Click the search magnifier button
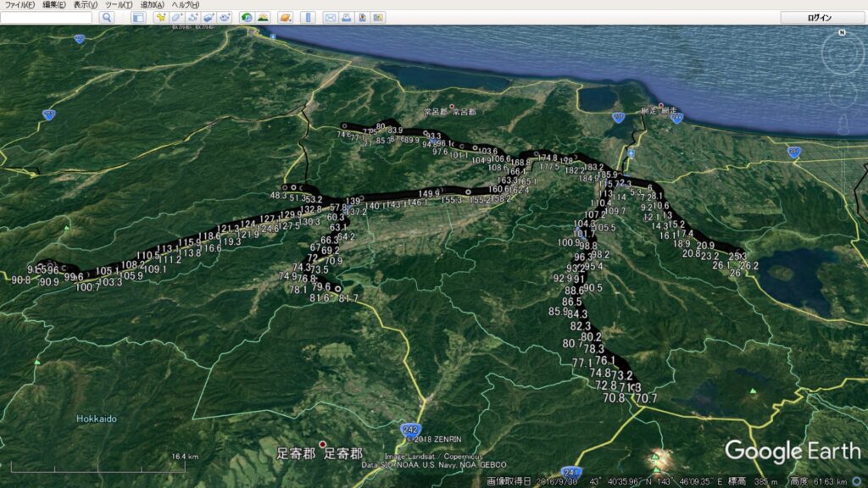868x488 pixels. pyautogui.click(x=107, y=17)
